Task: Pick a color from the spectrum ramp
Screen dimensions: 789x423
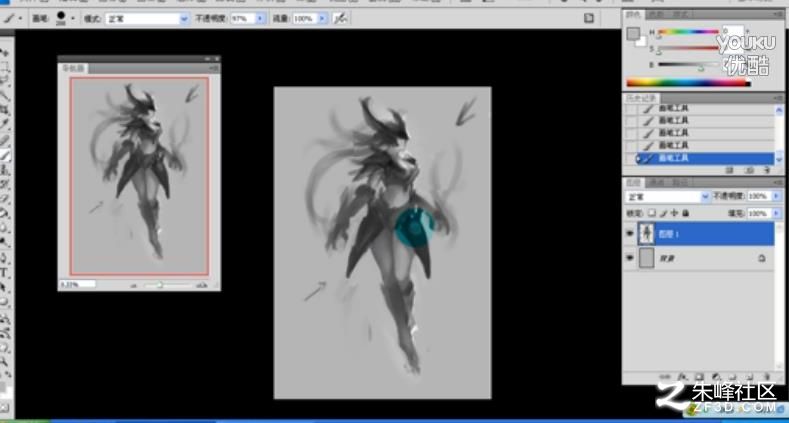Action: click(688, 83)
